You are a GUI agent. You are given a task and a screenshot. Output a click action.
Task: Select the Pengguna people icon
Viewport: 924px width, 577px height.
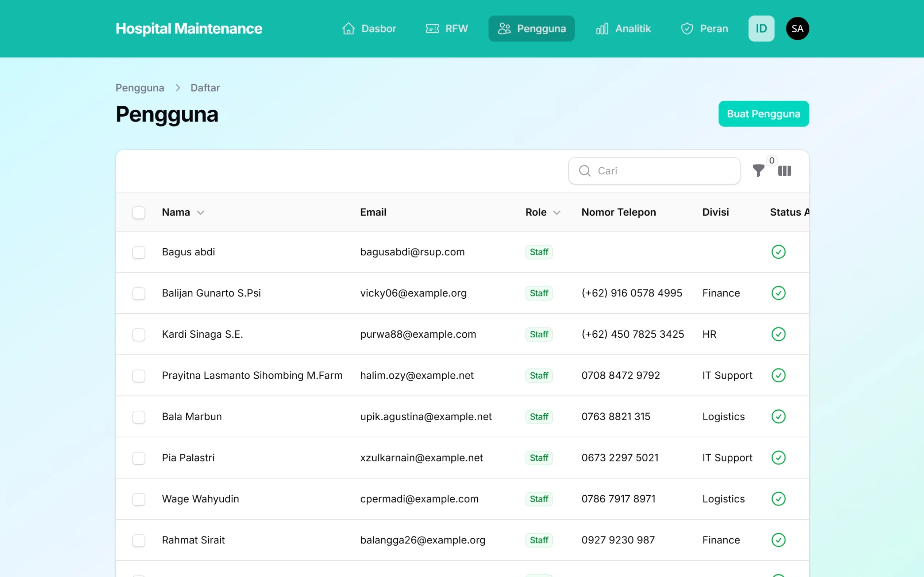coord(504,28)
